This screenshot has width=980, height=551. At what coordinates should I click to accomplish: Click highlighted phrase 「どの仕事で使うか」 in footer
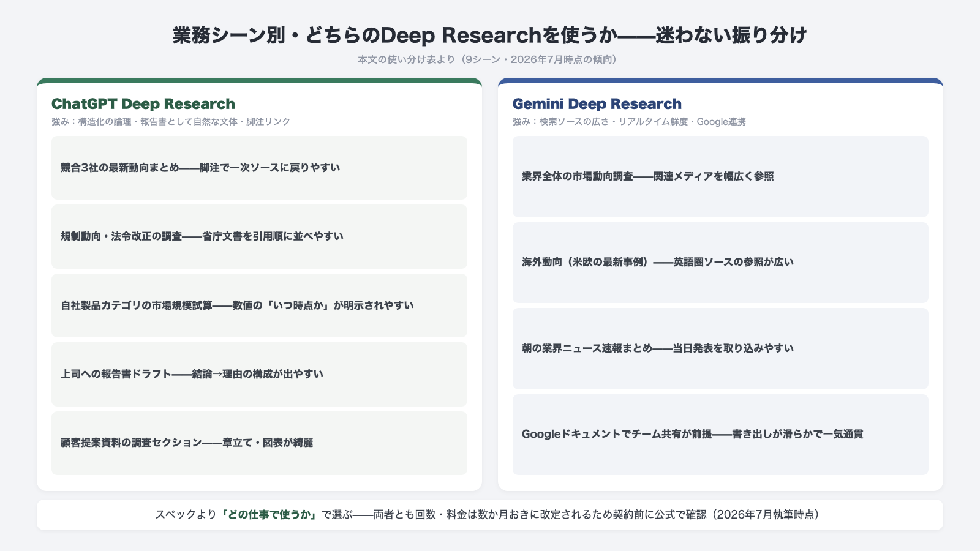tap(269, 514)
